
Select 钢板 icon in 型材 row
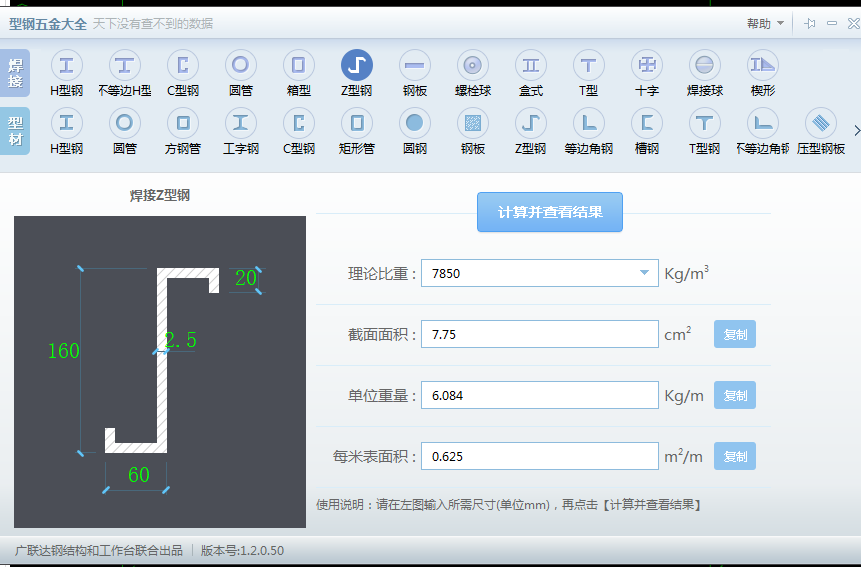click(x=473, y=123)
